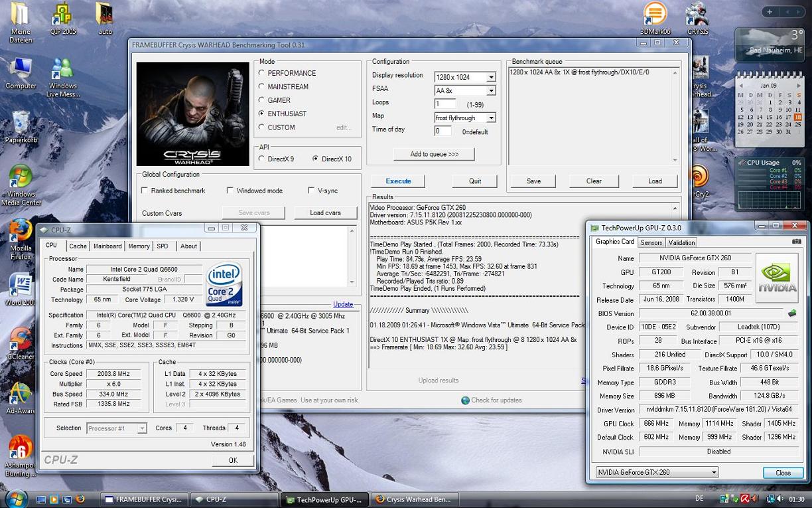Switch to the Sensors tab in GPU-Z
The image size is (812, 508).
[651, 242]
